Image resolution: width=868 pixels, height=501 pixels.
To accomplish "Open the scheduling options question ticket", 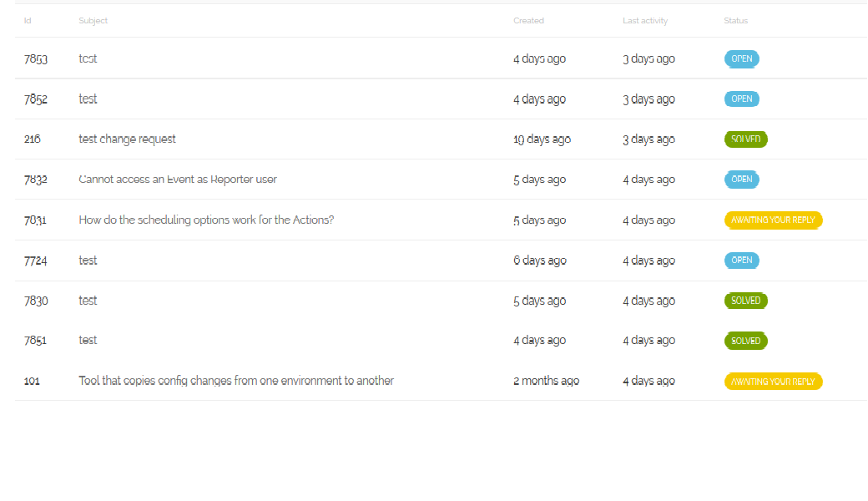I will (206, 220).
